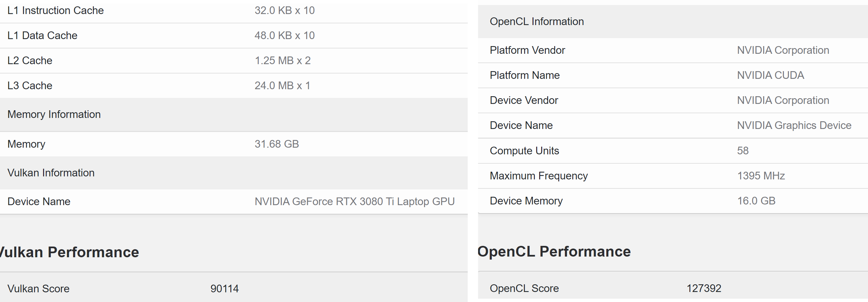Select the 1395 MHz maximum frequency value
The height and width of the screenshot is (302, 868).
tap(761, 176)
